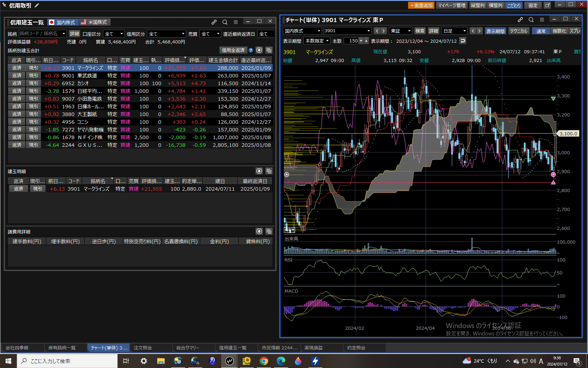588x368 pixels.
Task: Switch chart mode to 通常
Action: (541, 31)
